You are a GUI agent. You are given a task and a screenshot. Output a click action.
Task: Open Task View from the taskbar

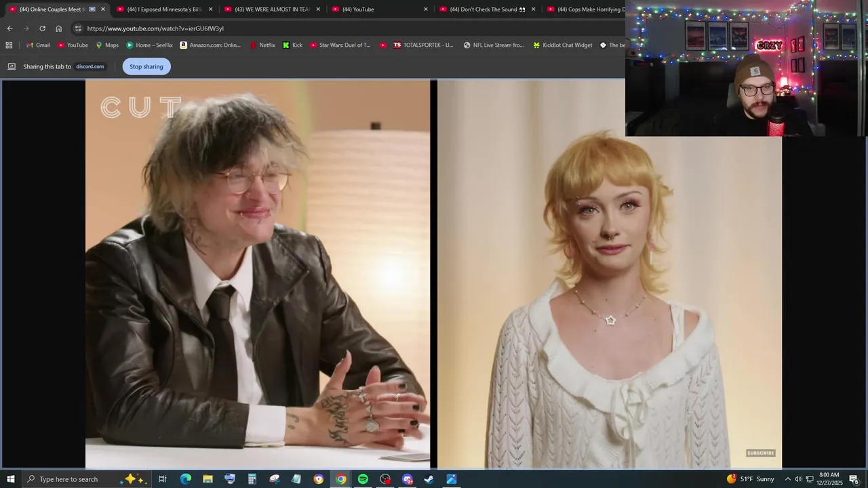pyautogui.click(x=163, y=479)
